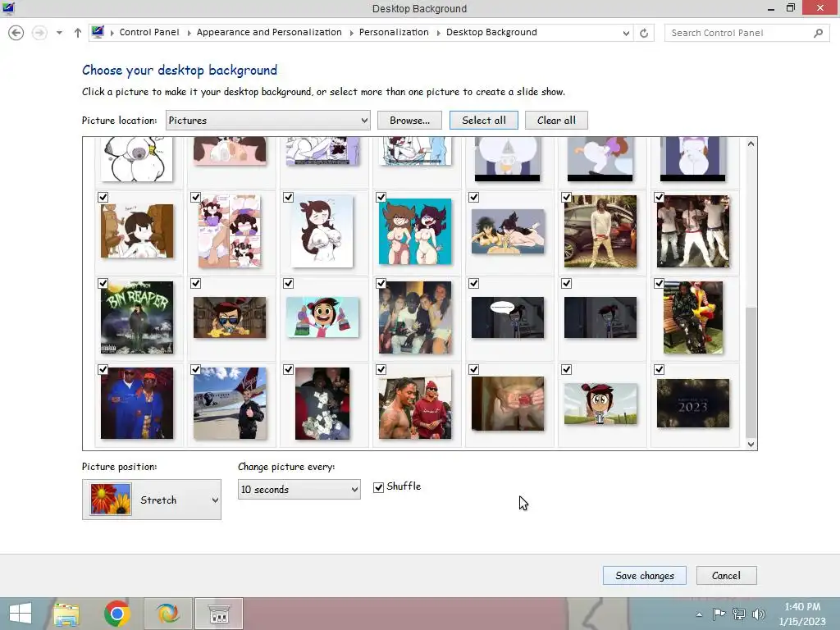Click the Clear all button
The height and width of the screenshot is (630, 840).
pyautogui.click(x=556, y=121)
